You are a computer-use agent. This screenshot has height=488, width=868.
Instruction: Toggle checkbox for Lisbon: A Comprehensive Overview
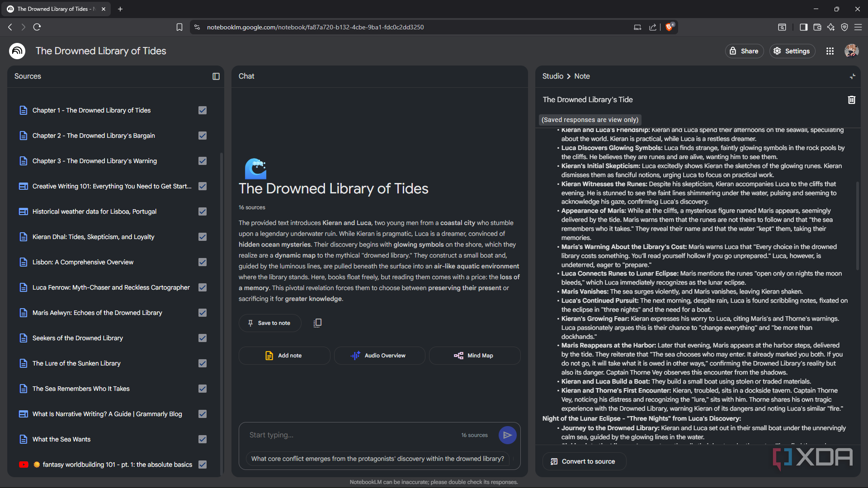tap(203, 262)
